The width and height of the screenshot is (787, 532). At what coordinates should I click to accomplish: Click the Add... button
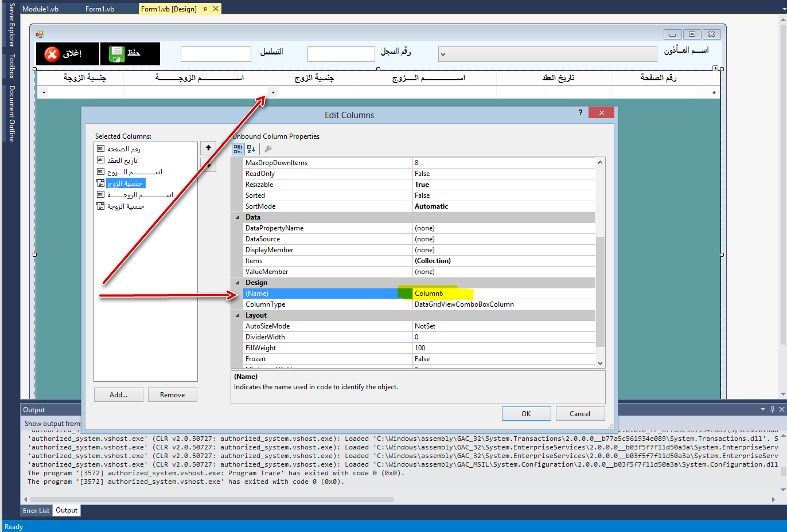(x=118, y=395)
